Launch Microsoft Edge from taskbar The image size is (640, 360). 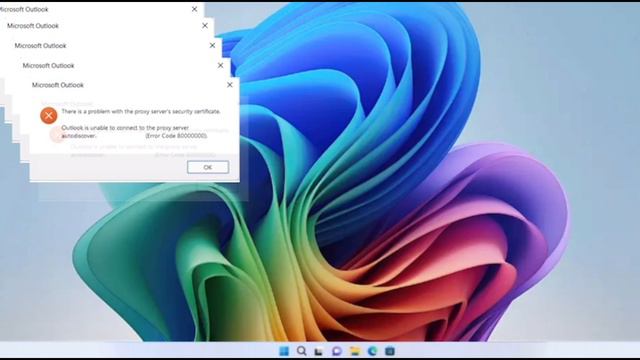372,351
